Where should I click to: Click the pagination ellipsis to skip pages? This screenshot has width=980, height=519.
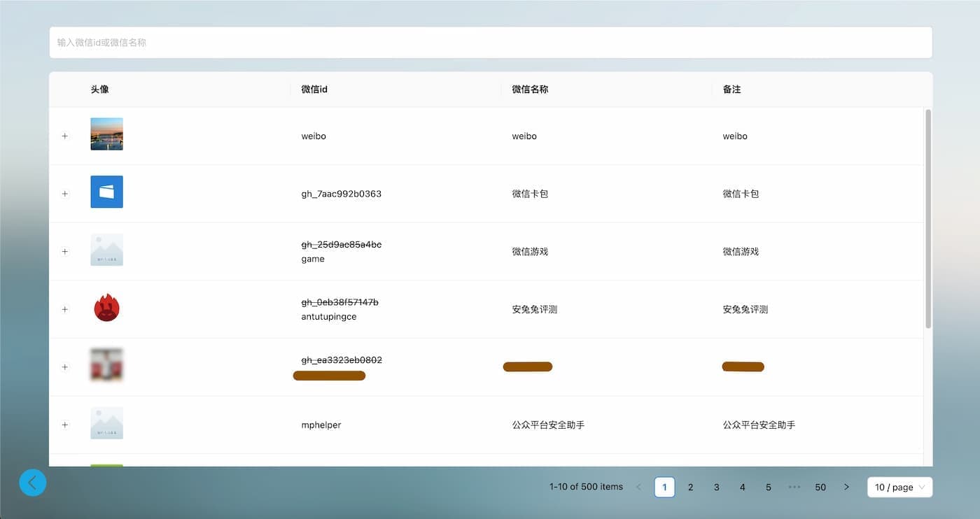[x=794, y=488]
